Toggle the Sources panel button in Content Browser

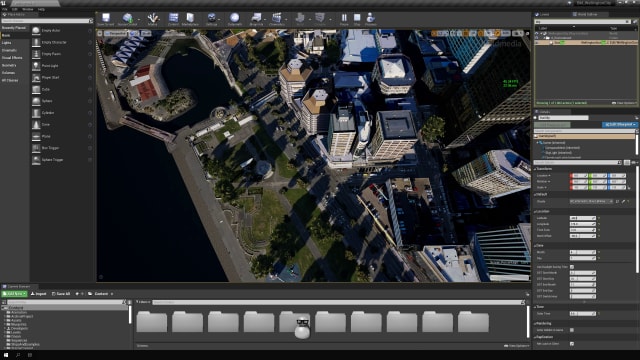(4, 302)
